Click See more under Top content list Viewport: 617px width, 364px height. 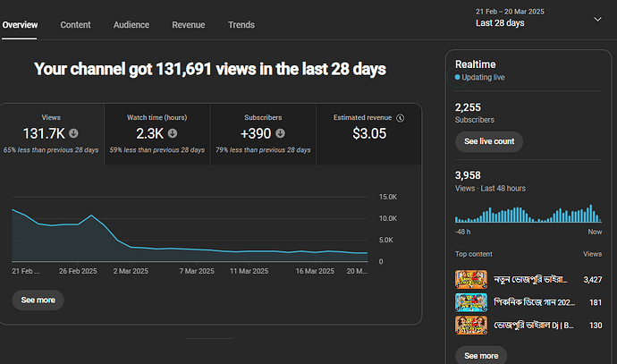[480, 355]
